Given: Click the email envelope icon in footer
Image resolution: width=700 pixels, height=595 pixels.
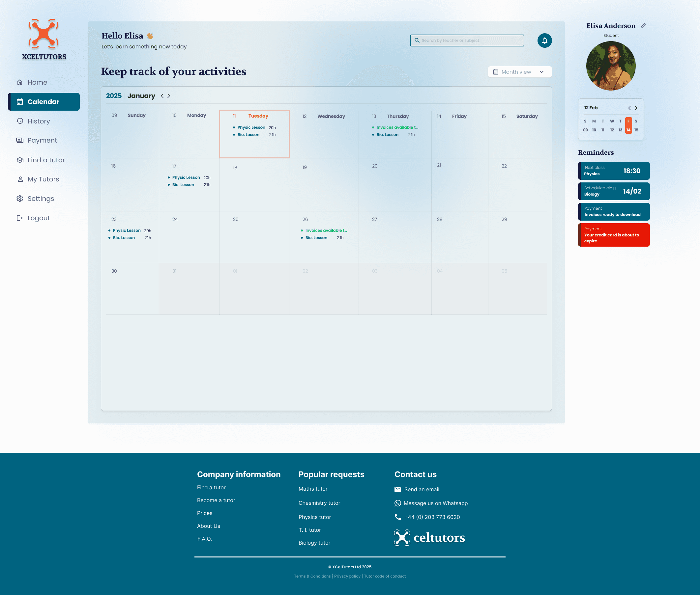Looking at the screenshot, I should 397,489.
